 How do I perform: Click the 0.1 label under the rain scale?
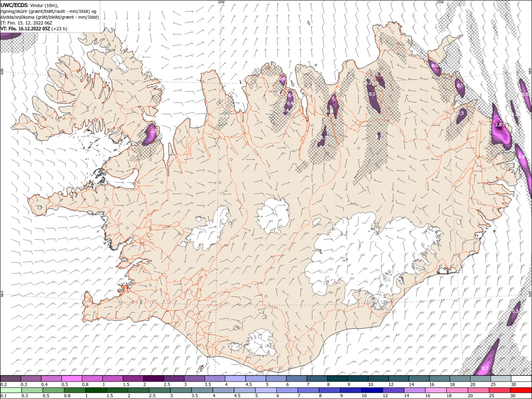click(x=3, y=396)
